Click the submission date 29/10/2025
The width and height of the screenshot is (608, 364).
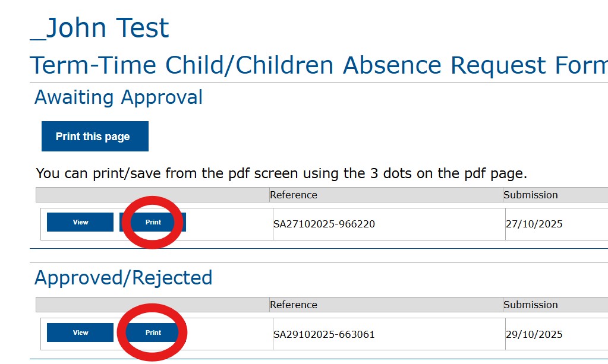[534, 334]
